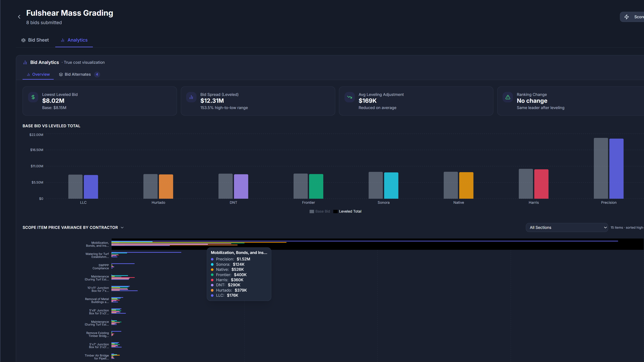Select the 'Watering for Turf Establishm...' row
The width and height of the screenshot is (644, 362).
[x=97, y=256]
